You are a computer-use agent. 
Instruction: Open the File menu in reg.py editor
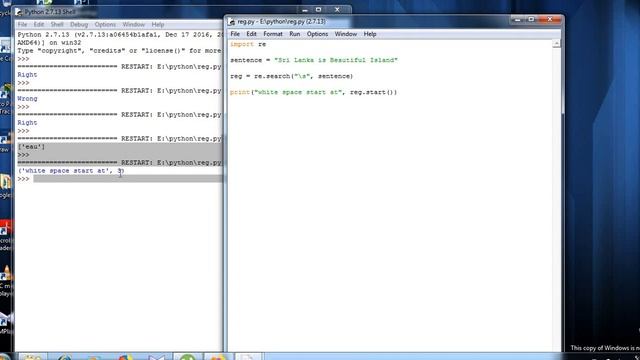pos(235,34)
